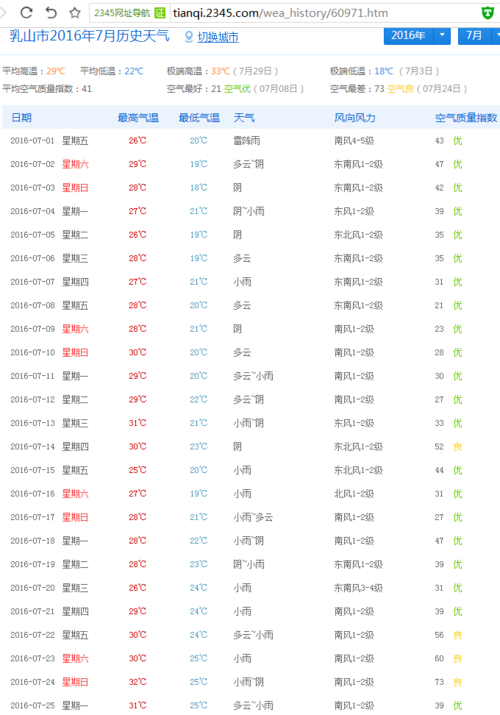
Task: Click 东风1-2级 wind in the 07-04 row
Action: [x=354, y=212]
